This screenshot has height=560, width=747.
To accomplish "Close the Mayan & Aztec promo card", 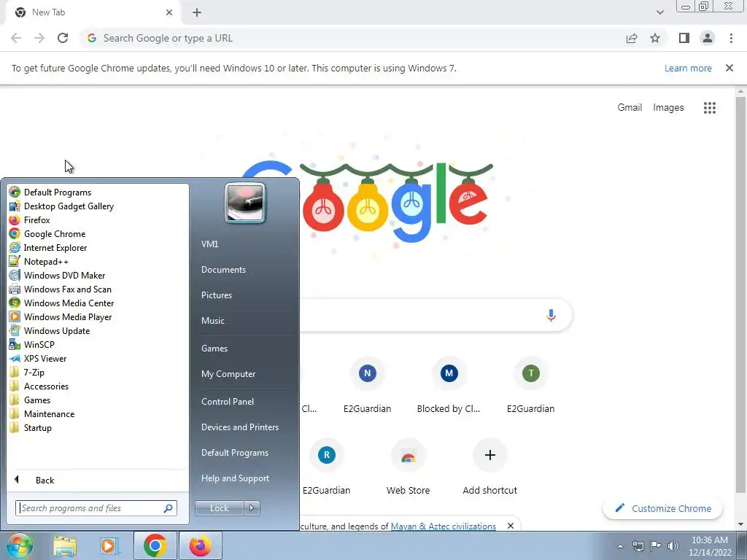I will tap(510, 526).
